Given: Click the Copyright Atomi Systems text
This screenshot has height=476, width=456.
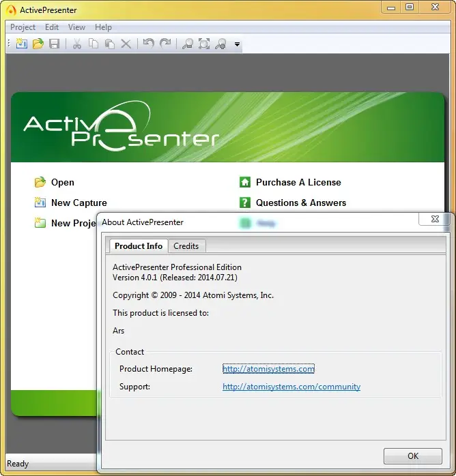Looking at the screenshot, I should click(193, 295).
